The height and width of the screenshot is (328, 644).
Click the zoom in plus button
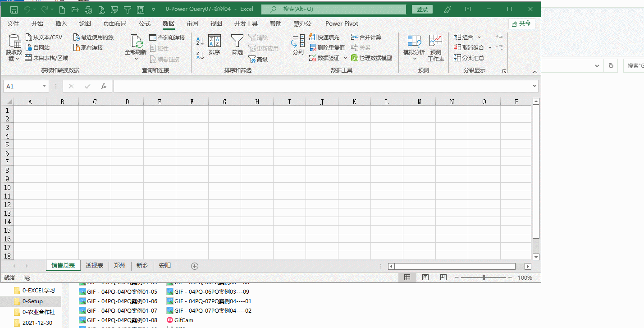pyautogui.click(x=510, y=277)
